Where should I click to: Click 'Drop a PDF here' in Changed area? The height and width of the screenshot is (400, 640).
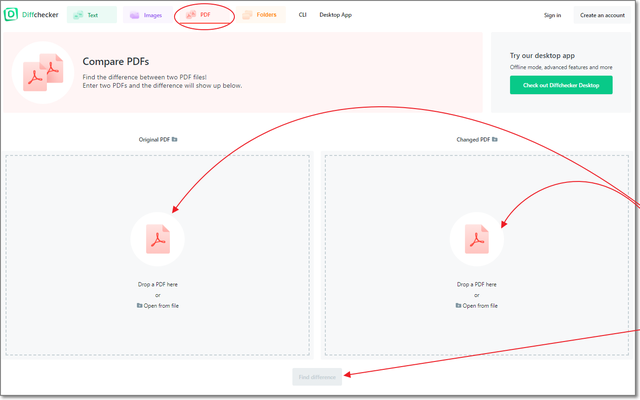coord(477,284)
